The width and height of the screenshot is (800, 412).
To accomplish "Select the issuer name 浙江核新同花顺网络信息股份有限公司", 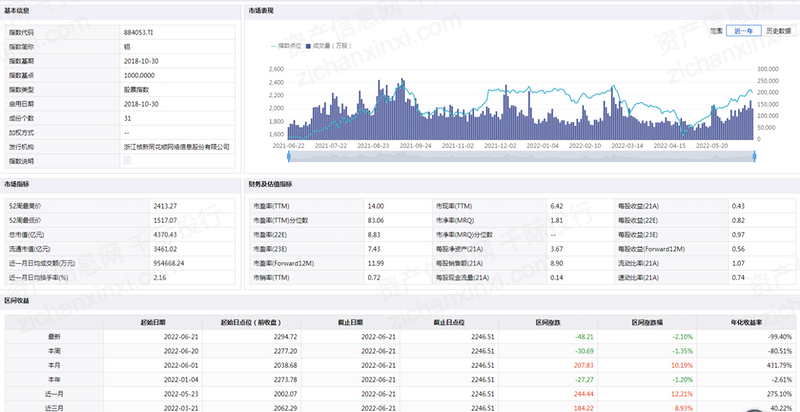I will click(177, 147).
